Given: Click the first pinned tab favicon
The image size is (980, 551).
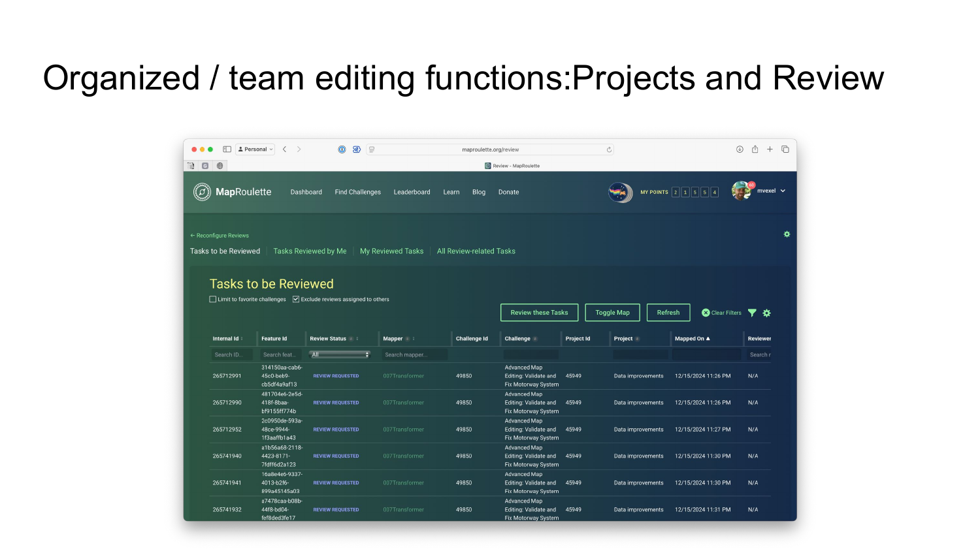Looking at the screenshot, I should (191, 166).
